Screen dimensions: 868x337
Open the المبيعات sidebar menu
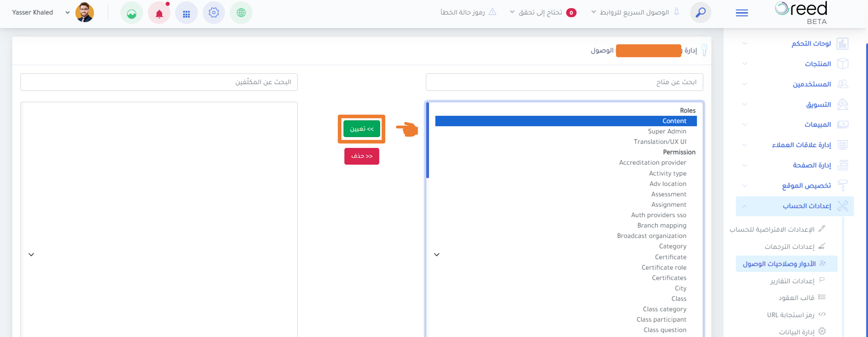tap(795, 124)
